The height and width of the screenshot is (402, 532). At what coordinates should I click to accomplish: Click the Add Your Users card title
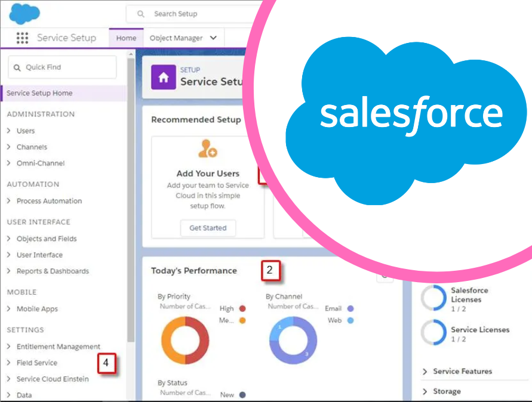[x=208, y=174]
